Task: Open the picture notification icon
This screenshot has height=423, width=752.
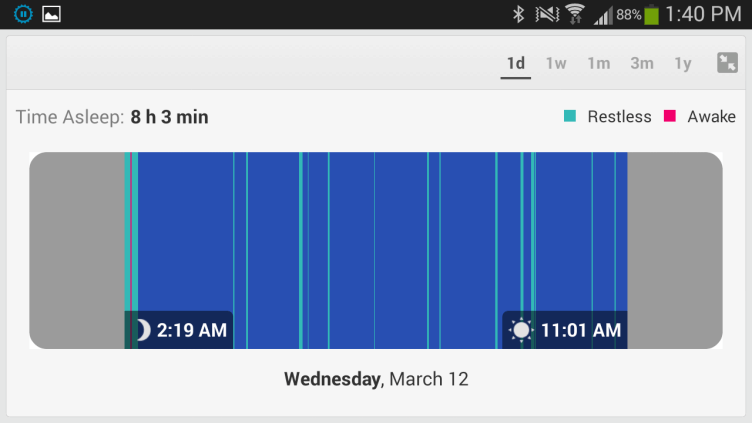Action: (x=51, y=14)
